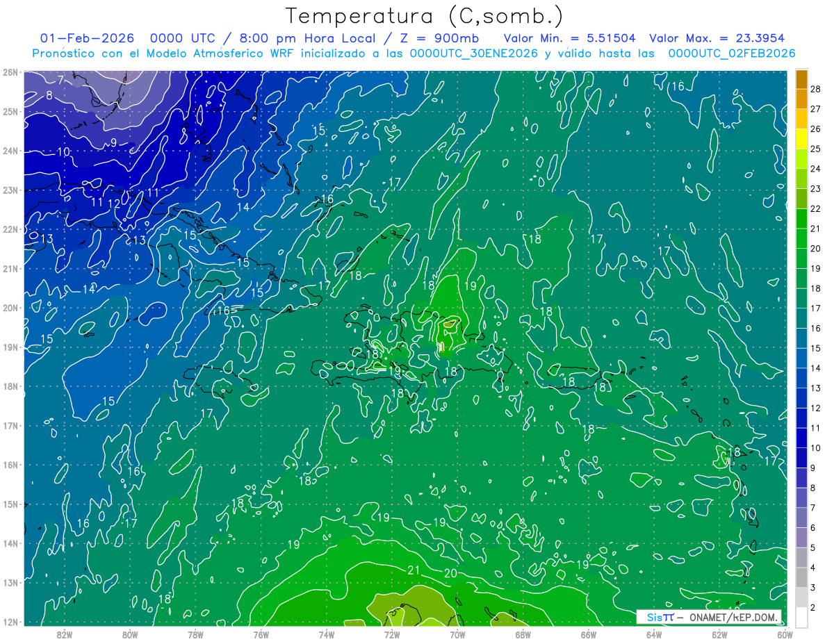Click the color bar label '2'

point(813,607)
